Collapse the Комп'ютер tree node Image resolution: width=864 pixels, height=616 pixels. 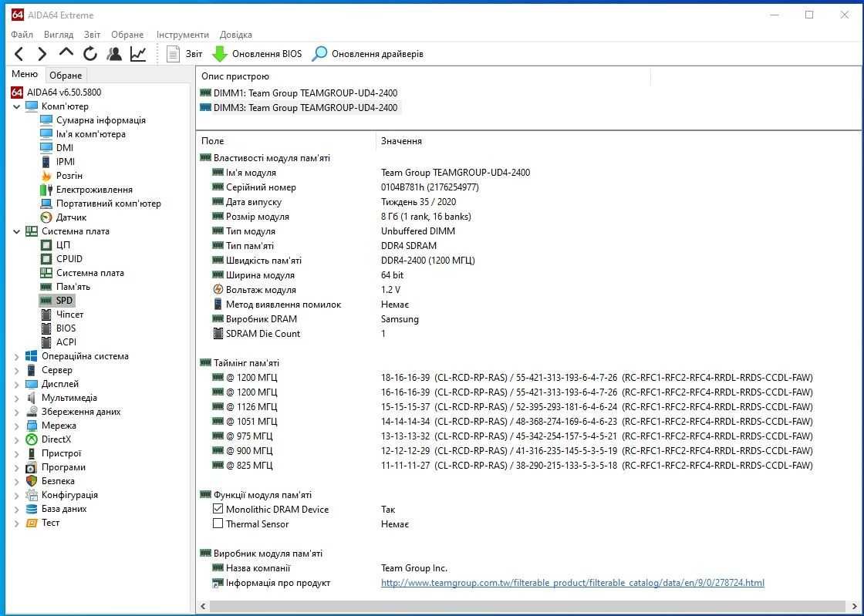coord(16,106)
